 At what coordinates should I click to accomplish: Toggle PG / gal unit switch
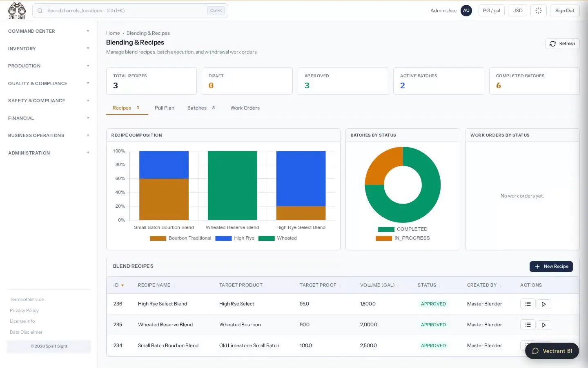(492, 11)
